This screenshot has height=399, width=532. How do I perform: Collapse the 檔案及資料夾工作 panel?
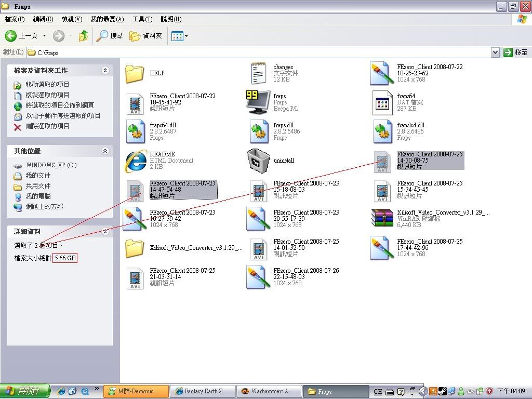click(x=105, y=71)
